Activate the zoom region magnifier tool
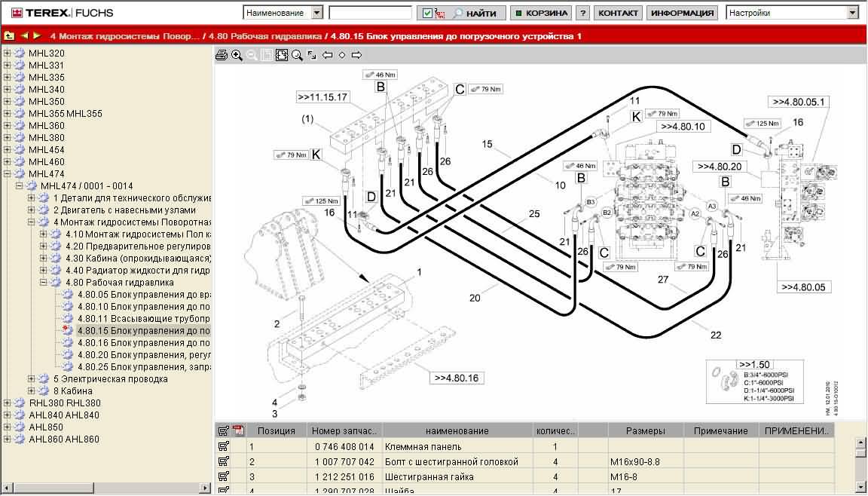 (295, 54)
